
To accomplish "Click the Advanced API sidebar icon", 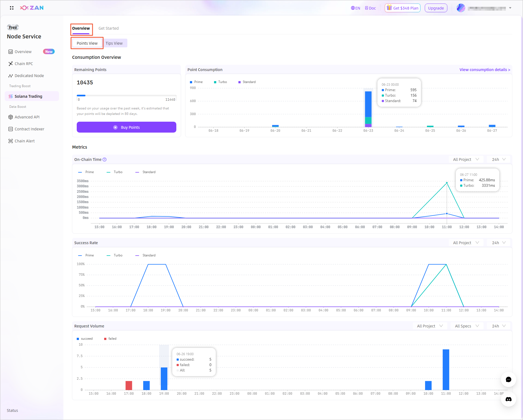I will [11, 117].
